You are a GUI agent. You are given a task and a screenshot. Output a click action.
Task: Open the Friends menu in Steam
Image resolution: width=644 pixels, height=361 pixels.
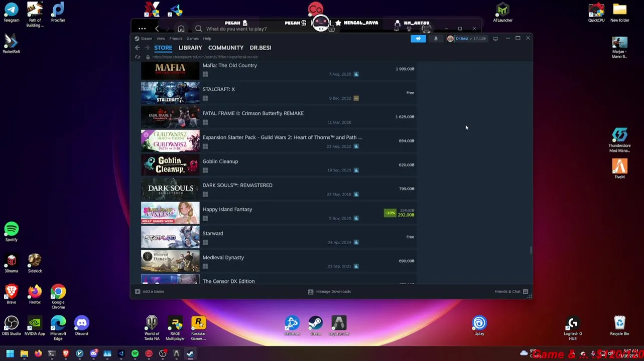(176, 39)
